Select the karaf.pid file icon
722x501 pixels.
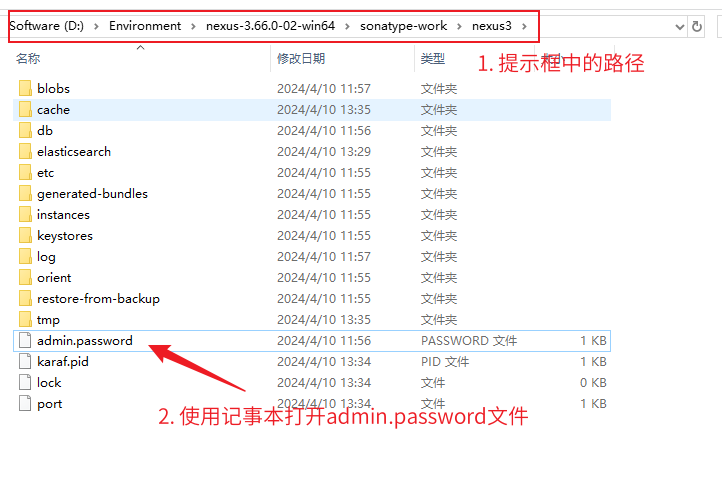25,362
